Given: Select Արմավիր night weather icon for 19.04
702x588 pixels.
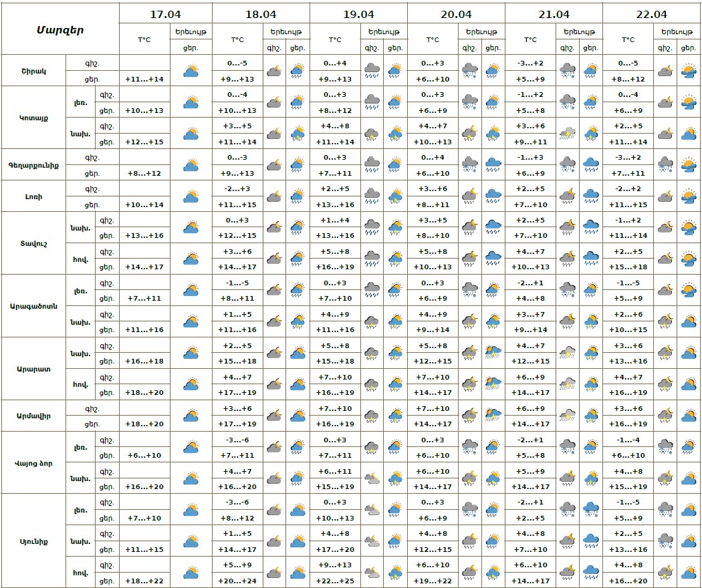Looking at the screenshot, I should tap(372, 416).
